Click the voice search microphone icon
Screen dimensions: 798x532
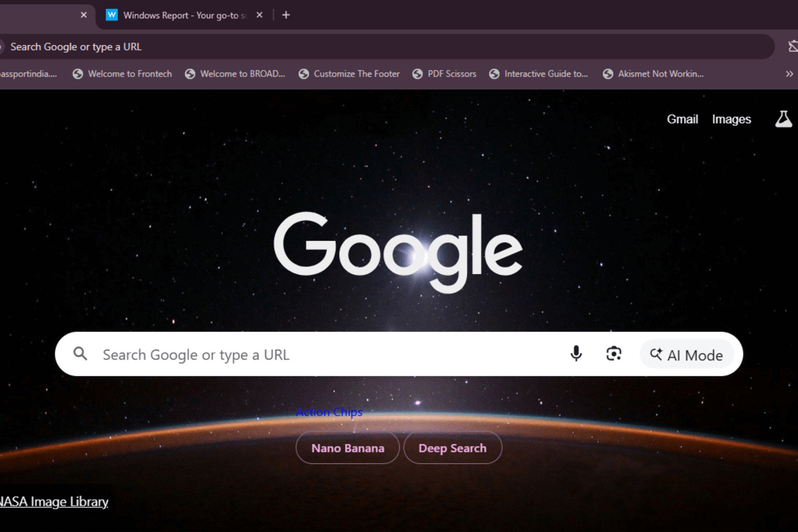point(576,354)
